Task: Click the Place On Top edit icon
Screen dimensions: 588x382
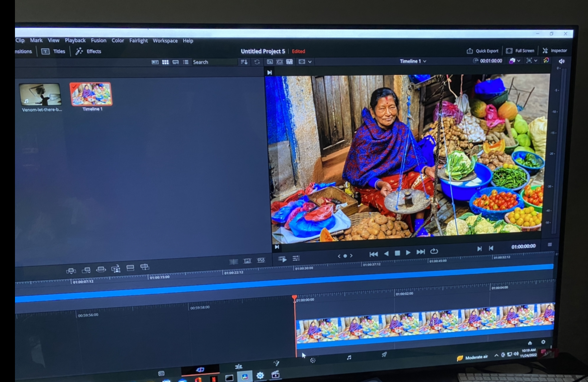Action: point(130,268)
